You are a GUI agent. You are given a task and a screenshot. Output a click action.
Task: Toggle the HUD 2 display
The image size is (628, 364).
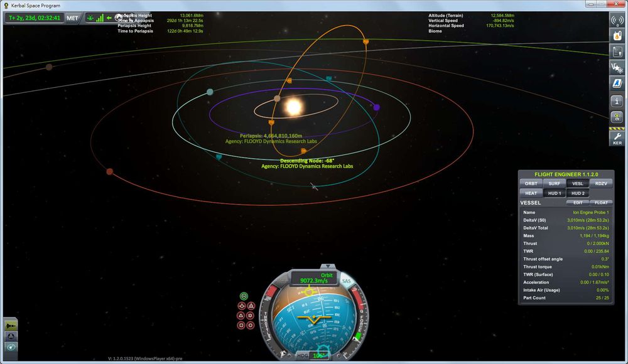point(578,193)
